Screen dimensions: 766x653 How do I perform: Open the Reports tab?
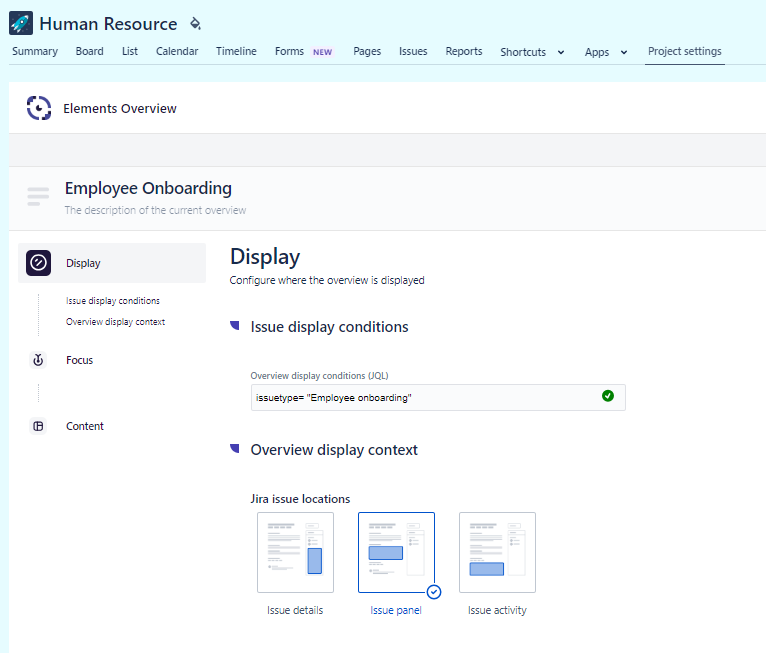tap(464, 51)
